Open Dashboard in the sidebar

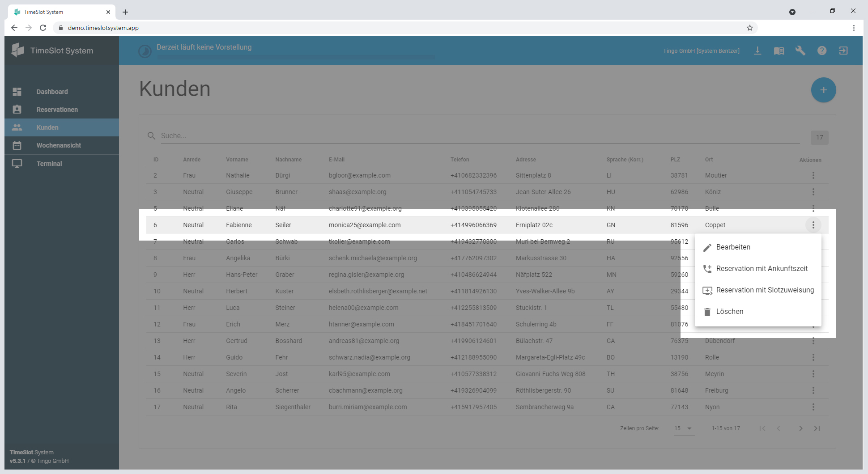point(62,92)
